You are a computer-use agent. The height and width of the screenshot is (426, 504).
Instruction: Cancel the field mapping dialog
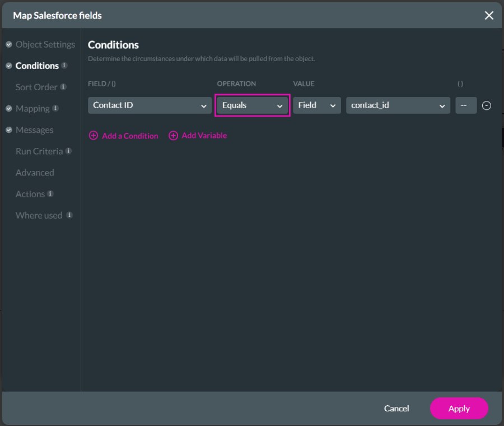tap(396, 409)
